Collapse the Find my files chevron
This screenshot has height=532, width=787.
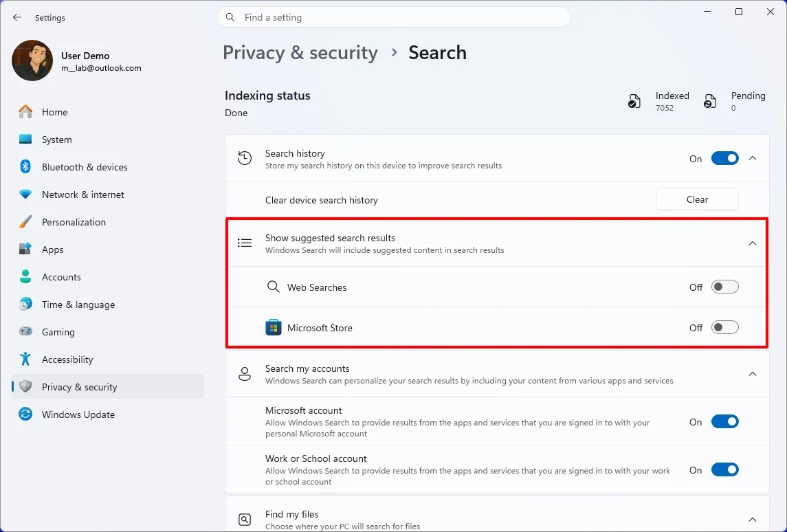pos(753,520)
